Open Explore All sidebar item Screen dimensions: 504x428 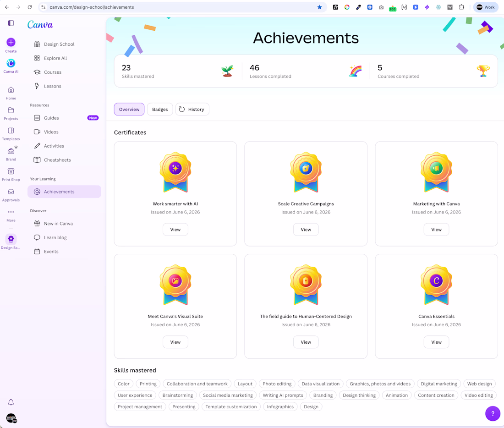point(64,58)
